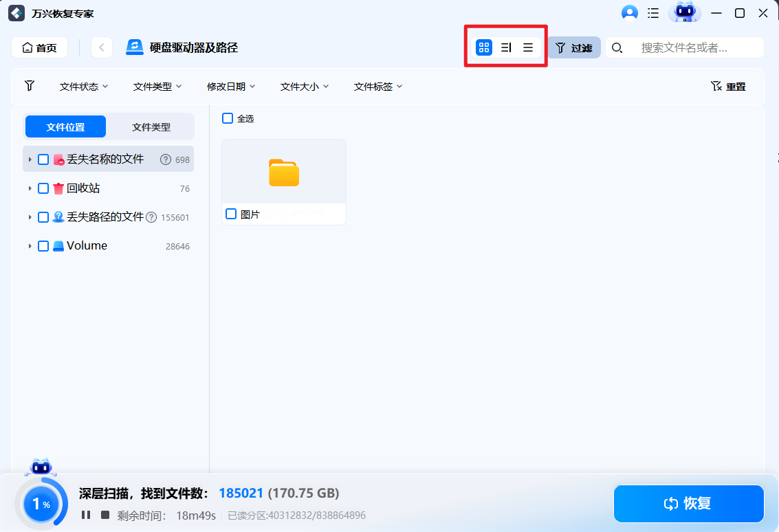Viewport: 779px width, 532px height.
Task: Select the 图片 folder checkbox
Action: (230, 214)
